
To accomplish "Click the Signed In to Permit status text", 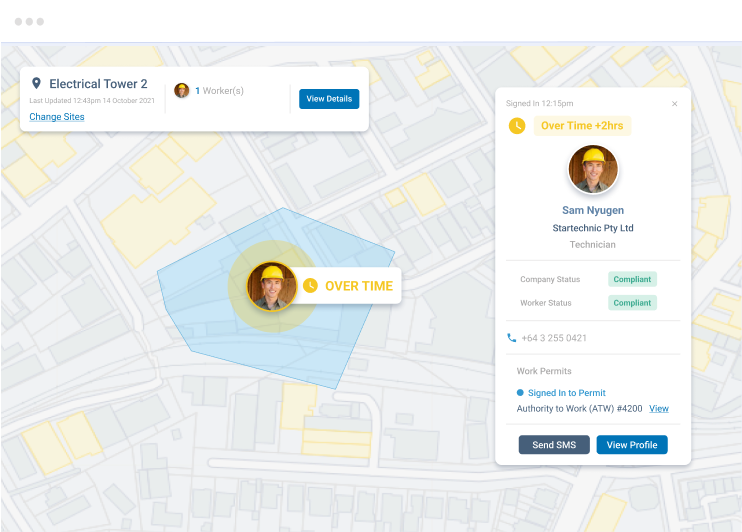I will pyautogui.click(x=566, y=393).
